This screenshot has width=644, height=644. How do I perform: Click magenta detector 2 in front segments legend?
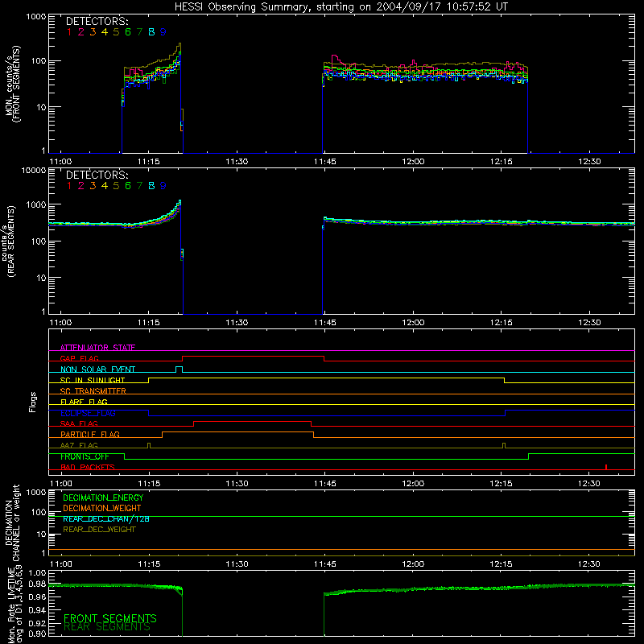point(81,31)
